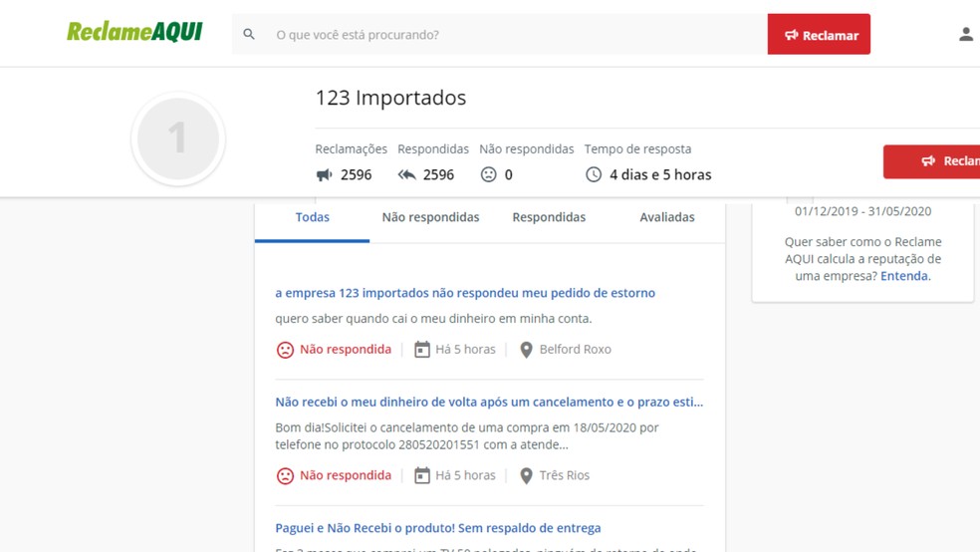Click calendar icon in Três Rios complaint
The image size is (980, 552).
422,475
